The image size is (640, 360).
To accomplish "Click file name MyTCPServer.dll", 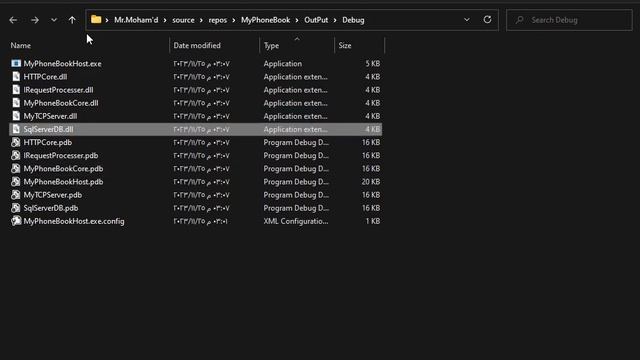I will [50, 116].
